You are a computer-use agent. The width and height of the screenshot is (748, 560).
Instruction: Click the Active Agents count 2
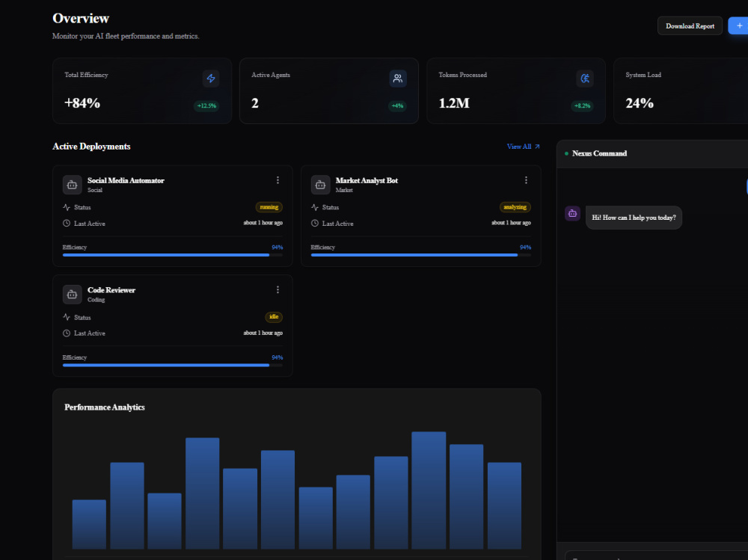(255, 103)
